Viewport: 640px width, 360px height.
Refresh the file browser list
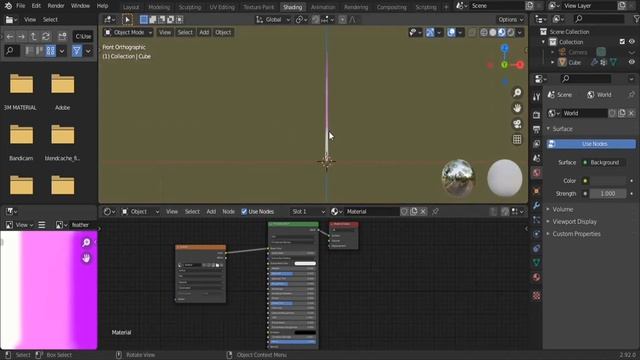coord(46,36)
